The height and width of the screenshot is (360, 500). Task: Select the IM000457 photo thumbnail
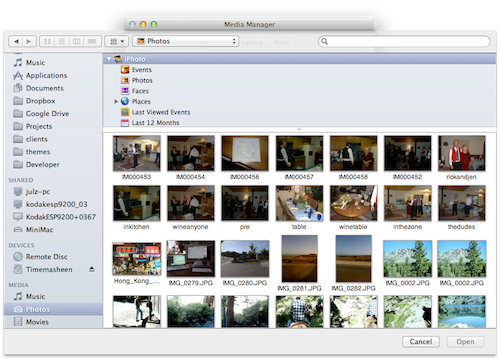[x=299, y=153]
